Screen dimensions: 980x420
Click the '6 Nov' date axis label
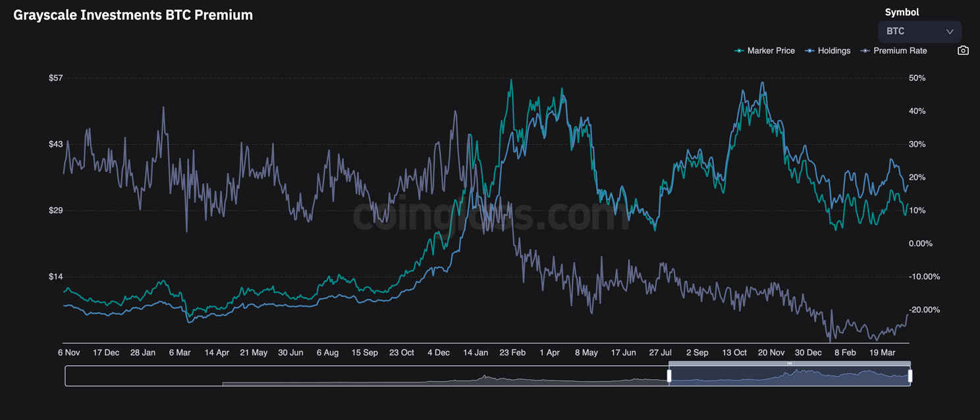68,353
